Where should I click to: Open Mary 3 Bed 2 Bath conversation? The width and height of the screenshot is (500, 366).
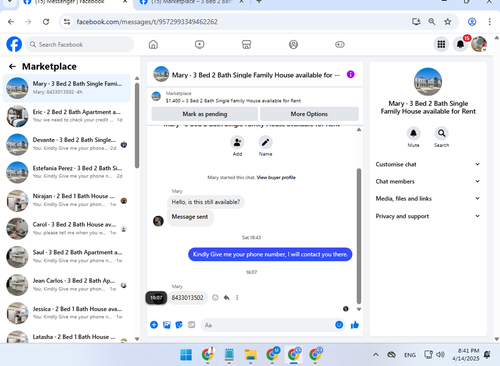tap(67, 88)
